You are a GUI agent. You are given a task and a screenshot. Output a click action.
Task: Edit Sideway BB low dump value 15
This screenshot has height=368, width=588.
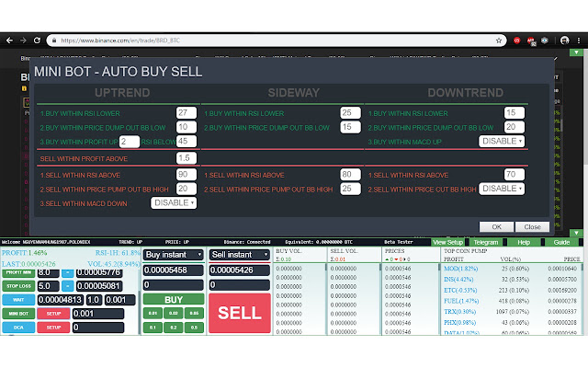[x=350, y=127]
